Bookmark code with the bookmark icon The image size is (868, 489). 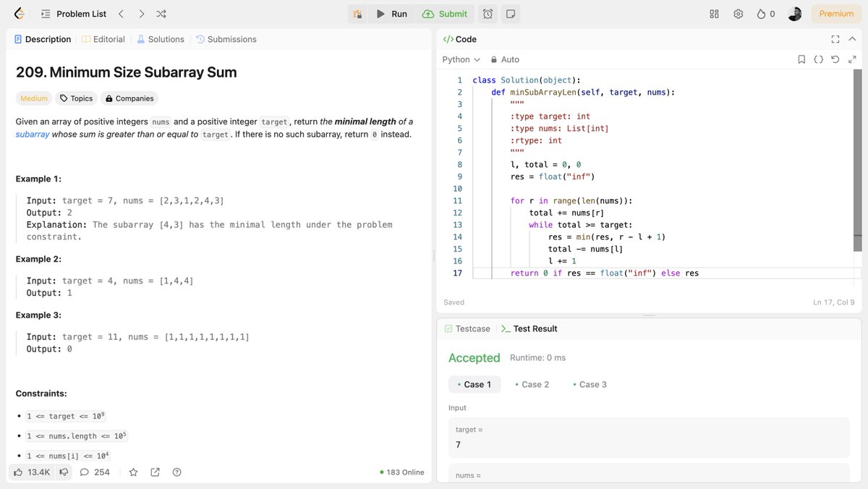(801, 59)
